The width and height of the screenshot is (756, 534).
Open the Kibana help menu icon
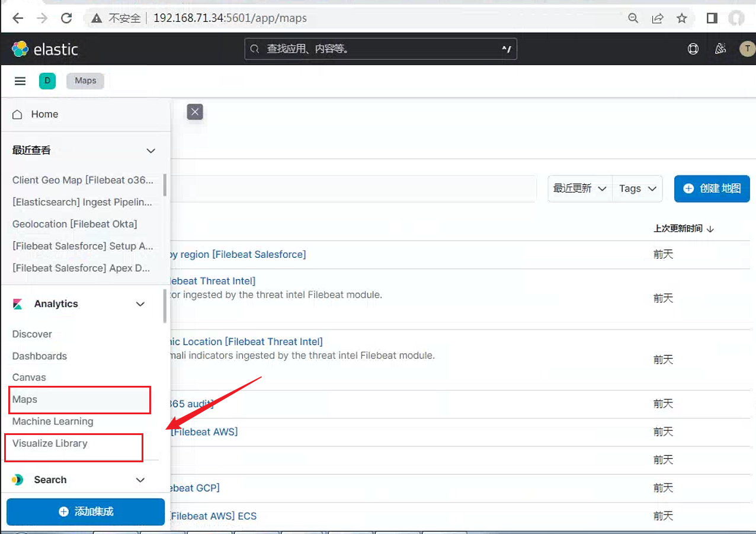click(693, 49)
